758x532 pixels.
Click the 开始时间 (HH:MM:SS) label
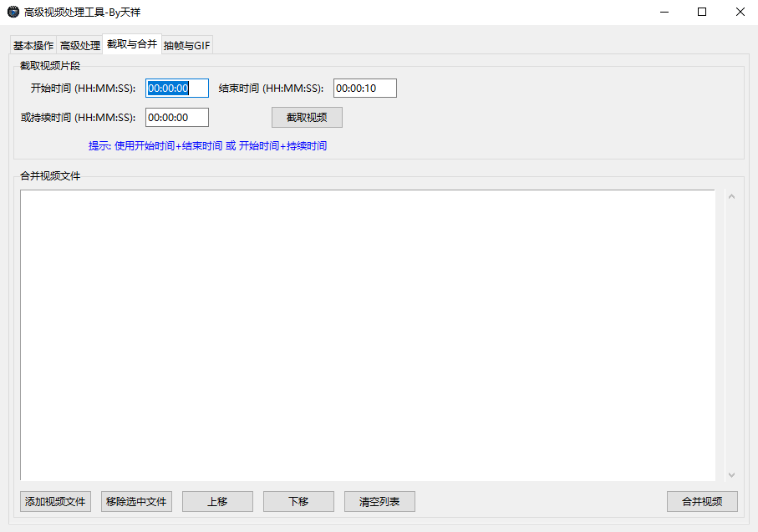tap(83, 89)
